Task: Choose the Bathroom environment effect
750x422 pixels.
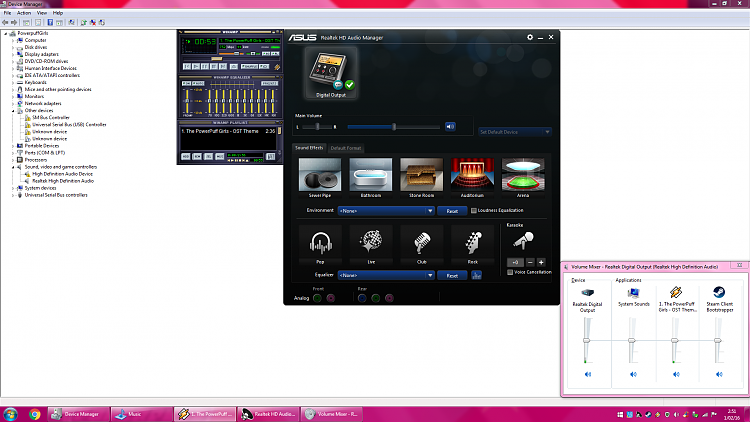Action: [371, 178]
